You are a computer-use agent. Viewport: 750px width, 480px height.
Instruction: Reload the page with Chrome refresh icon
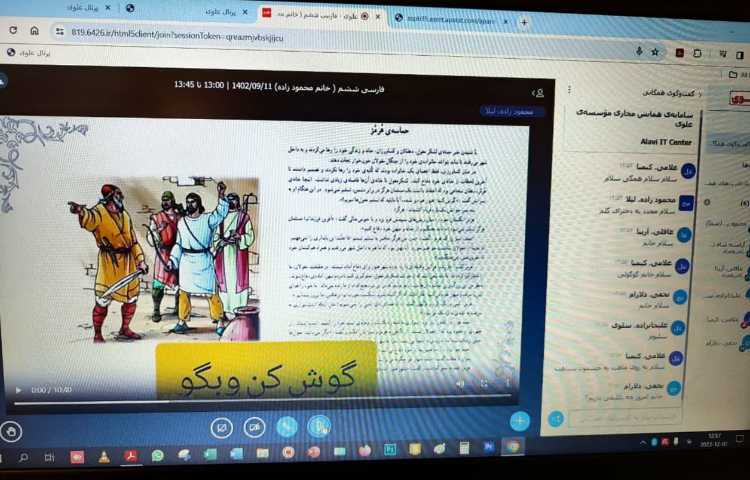tap(13, 30)
